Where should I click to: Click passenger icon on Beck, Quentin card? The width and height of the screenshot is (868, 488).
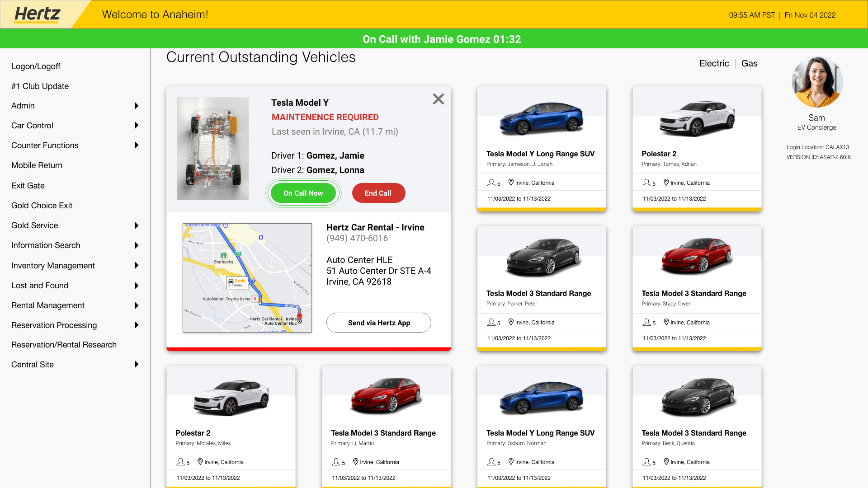(x=647, y=462)
